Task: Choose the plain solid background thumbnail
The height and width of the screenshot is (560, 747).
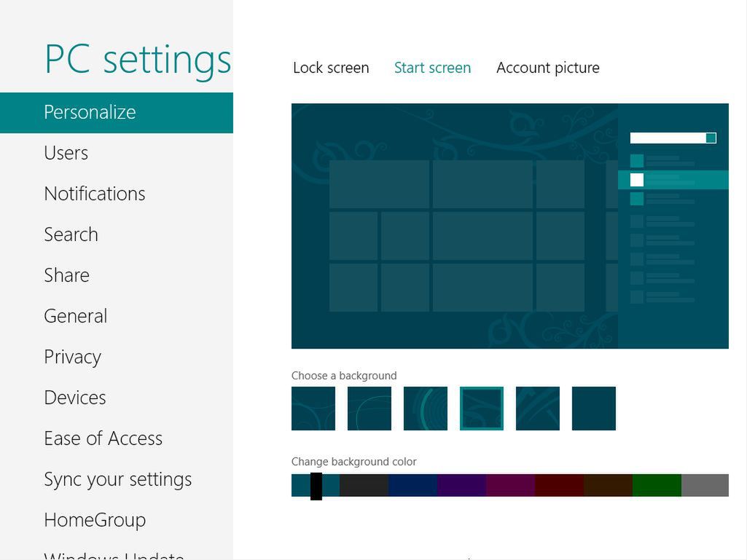Action: 594,409
